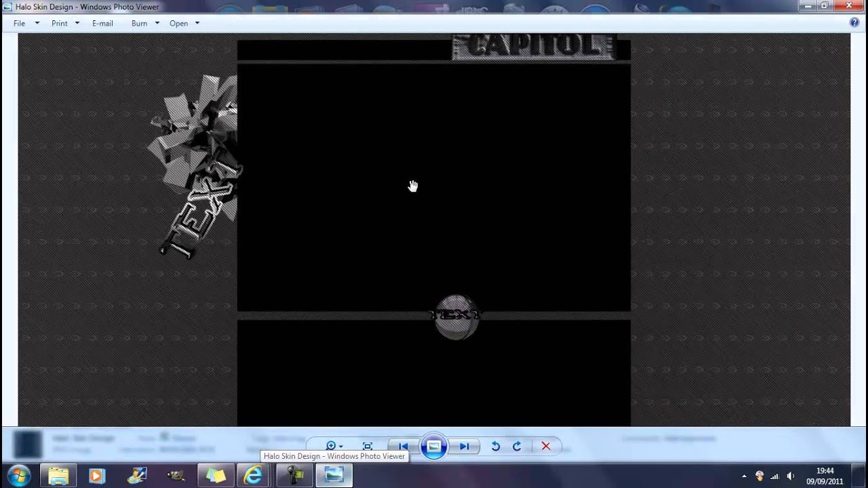The height and width of the screenshot is (488, 868).
Task: Click the network signal tray icon
Action: [774, 476]
